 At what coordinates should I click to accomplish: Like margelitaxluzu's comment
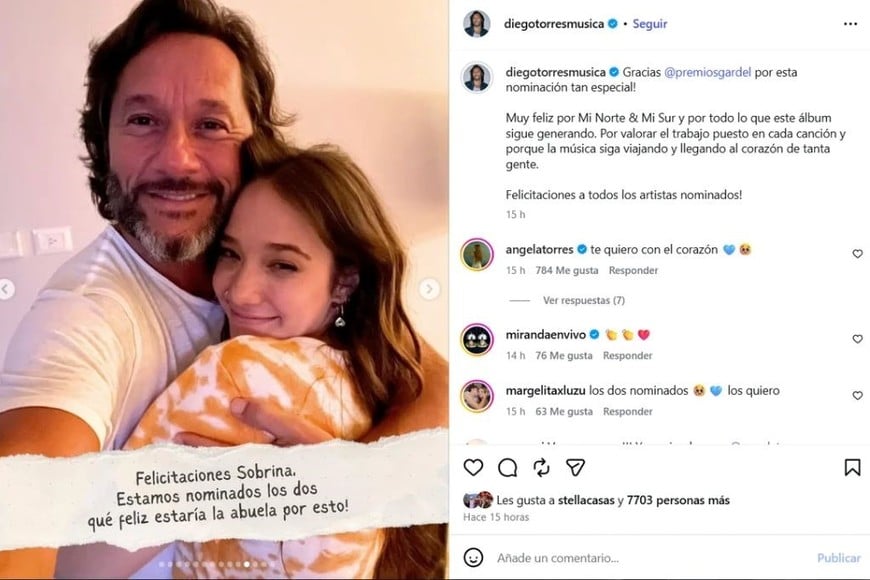[x=857, y=395]
